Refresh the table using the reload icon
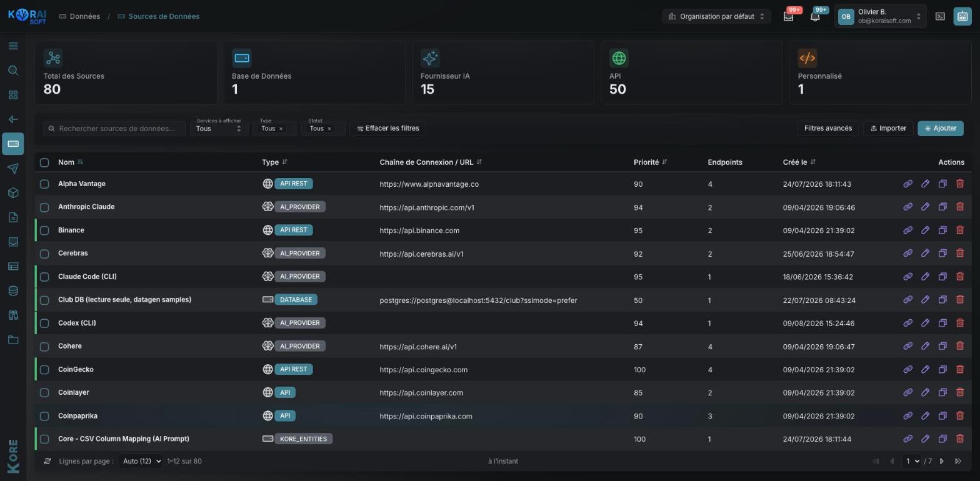This screenshot has height=481, width=980. point(47,461)
